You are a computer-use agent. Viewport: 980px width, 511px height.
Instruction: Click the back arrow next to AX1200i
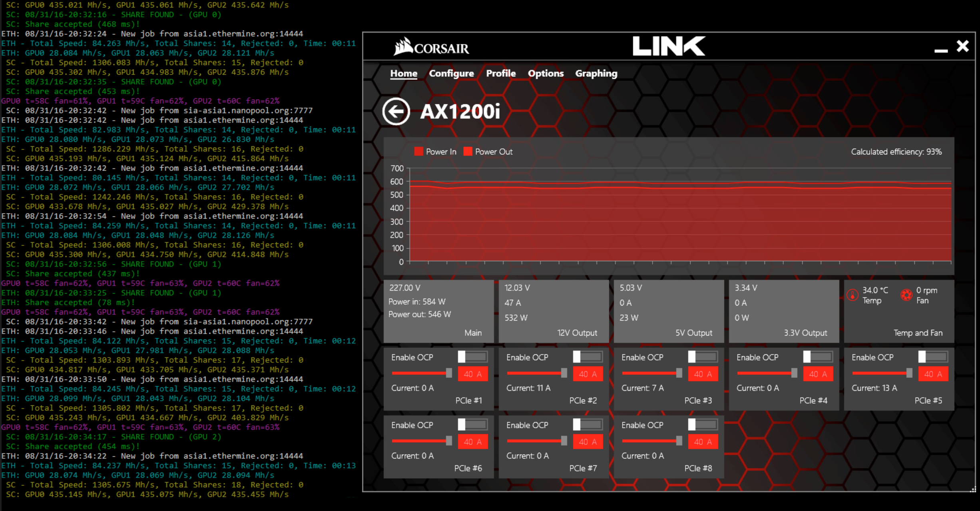pyautogui.click(x=396, y=112)
